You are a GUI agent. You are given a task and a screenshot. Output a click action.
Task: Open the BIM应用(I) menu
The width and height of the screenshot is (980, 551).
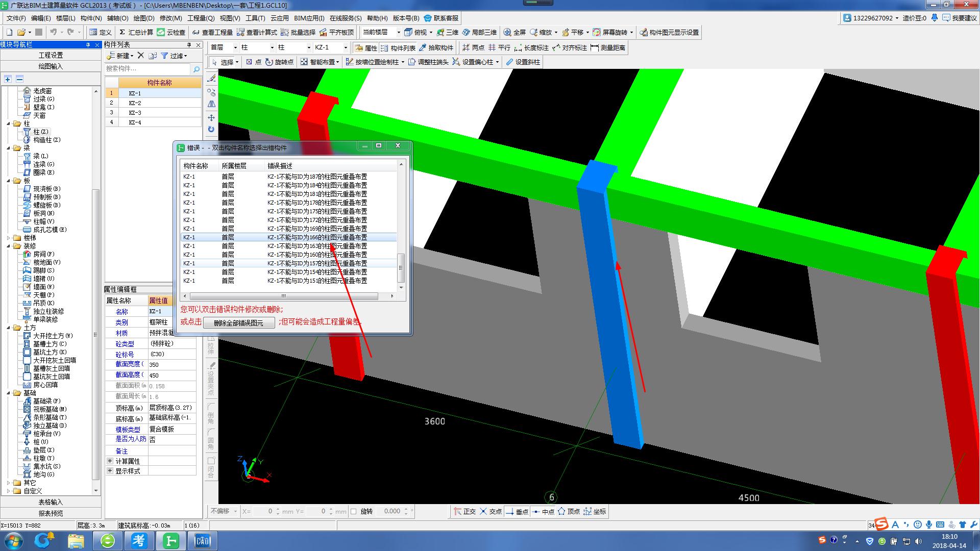pyautogui.click(x=309, y=18)
